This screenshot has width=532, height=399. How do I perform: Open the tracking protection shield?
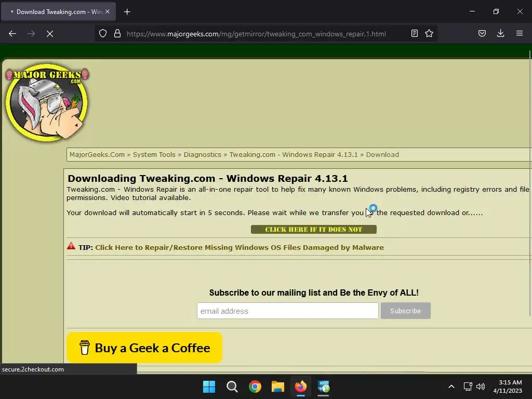click(x=103, y=34)
